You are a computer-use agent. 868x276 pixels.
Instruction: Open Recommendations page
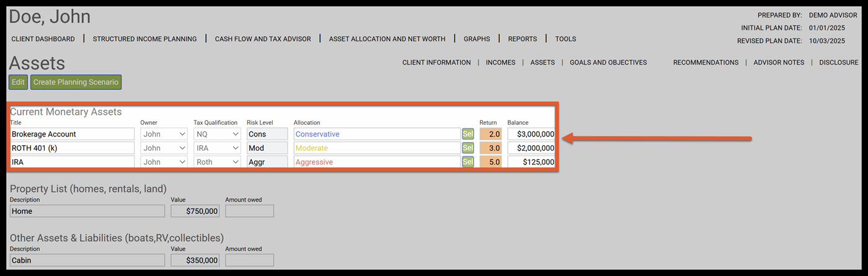[706, 63]
